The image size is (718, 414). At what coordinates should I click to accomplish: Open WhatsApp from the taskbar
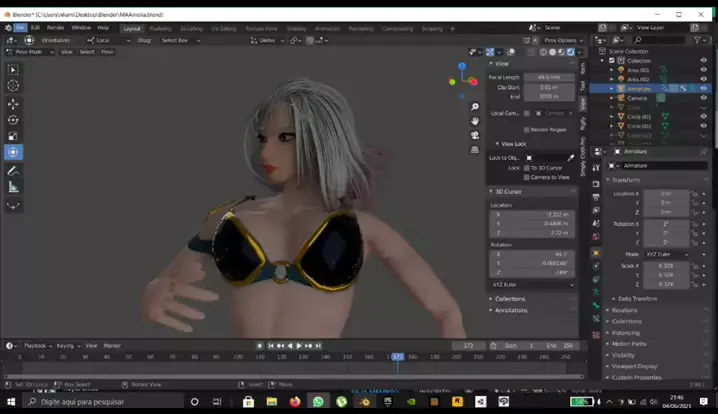click(318, 402)
